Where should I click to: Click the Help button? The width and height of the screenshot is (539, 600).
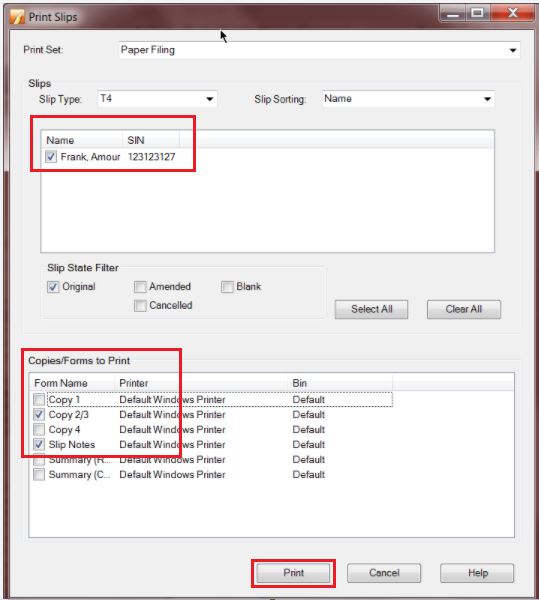[477, 573]
